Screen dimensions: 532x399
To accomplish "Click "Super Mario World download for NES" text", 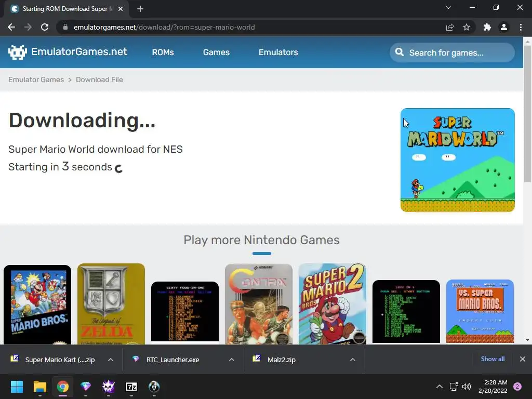I will coord(96,149).
